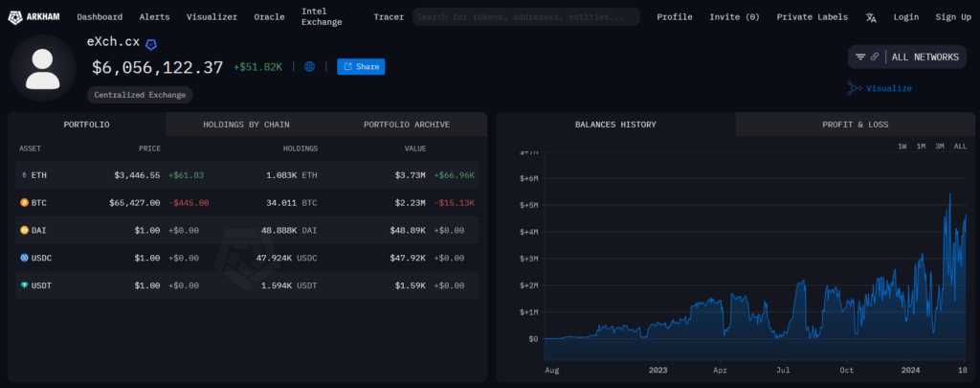Click the globe website icon
The width and height of the screenshot is (980, 388).
[x=309, y=67]
